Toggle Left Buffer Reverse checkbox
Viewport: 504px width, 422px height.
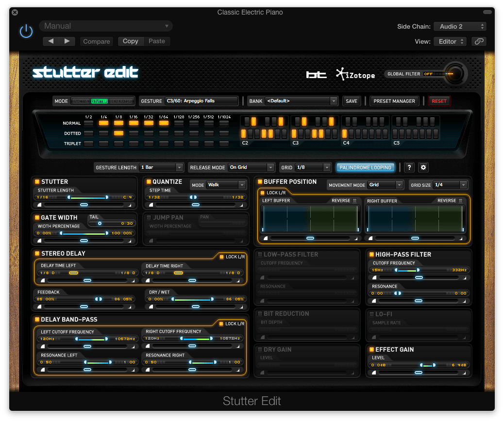(354, 201)
